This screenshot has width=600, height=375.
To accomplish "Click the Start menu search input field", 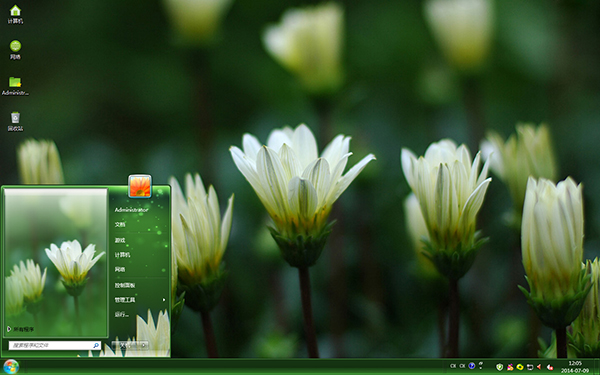I will pyautogui.click(x=55, y=346).
